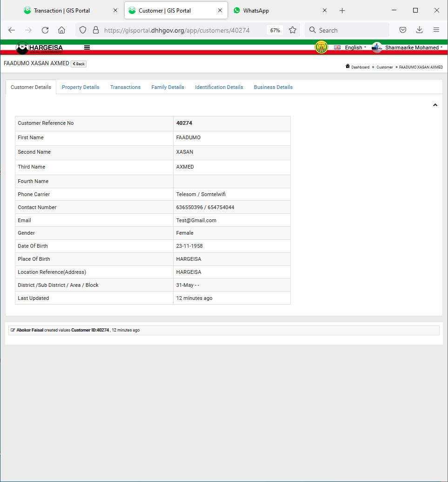The image size is (448, 482).
Task: View site security padlock info
Action: 96,30
